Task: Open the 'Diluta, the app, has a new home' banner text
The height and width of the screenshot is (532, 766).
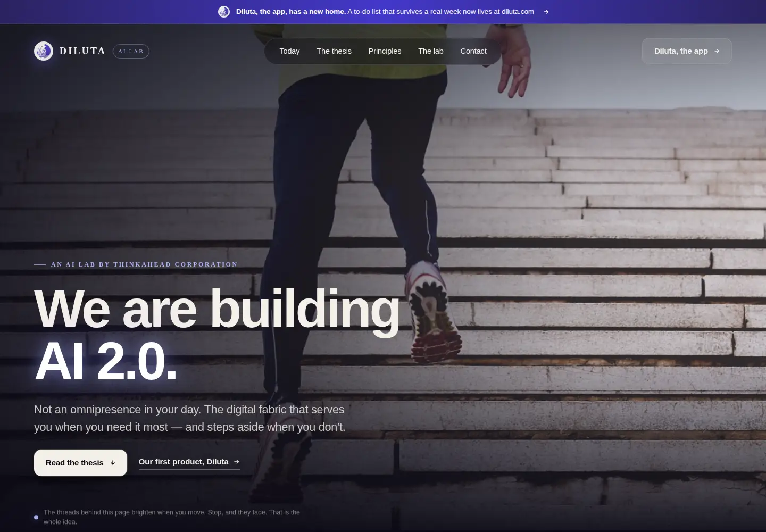Action: tap(290, 12)
